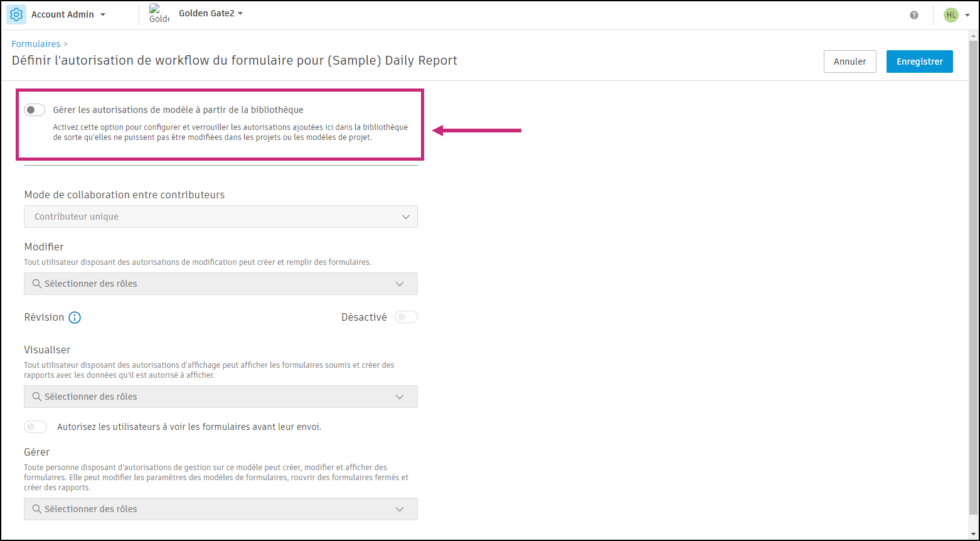This screenshot has width=980, height=541.
Task: Click the help question mark icon
Action: (914, 15)
